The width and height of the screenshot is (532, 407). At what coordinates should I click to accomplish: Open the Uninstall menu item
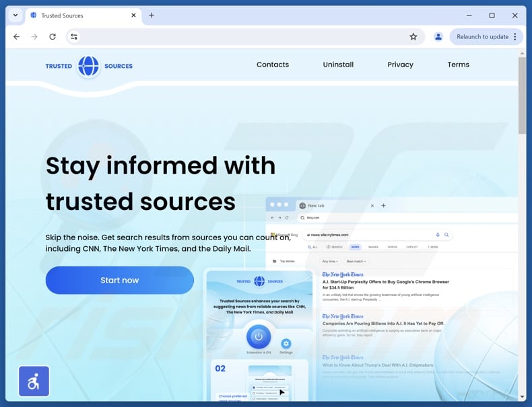pyautogui.click(x=338, y=65)
